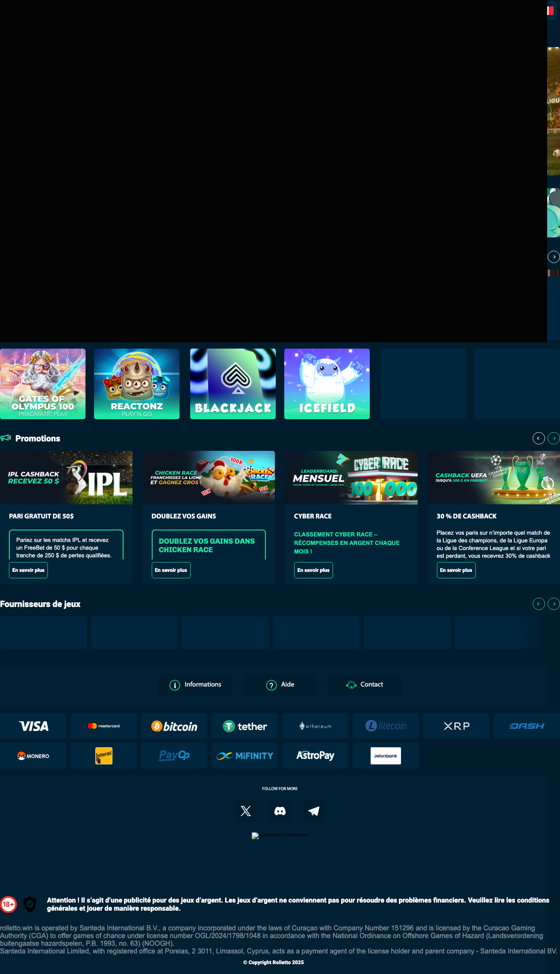Image resolution: width=560 pixels, height=974 pixels.
Task: Open the Informations footer link
Action: (x=195, y=685)
